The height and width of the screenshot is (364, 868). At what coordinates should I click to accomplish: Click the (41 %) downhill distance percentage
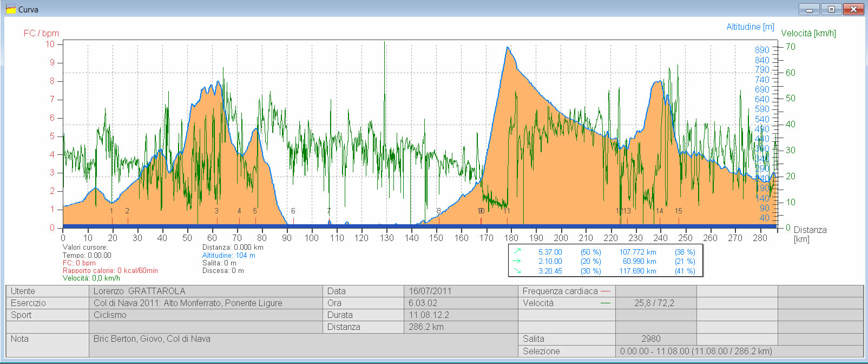pos(685,271)
